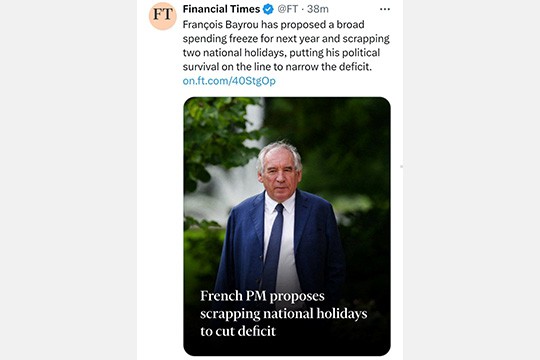The height and width of the screenshot is (360, 540).
Task: Click the Financial Times display name
Action: [221, 9]
